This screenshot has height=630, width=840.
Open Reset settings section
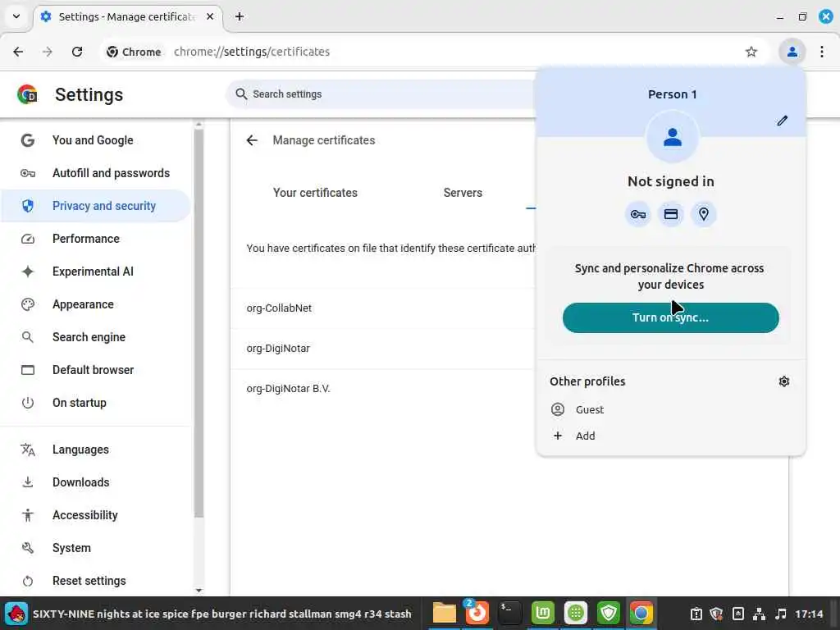[x=95, y=581]
